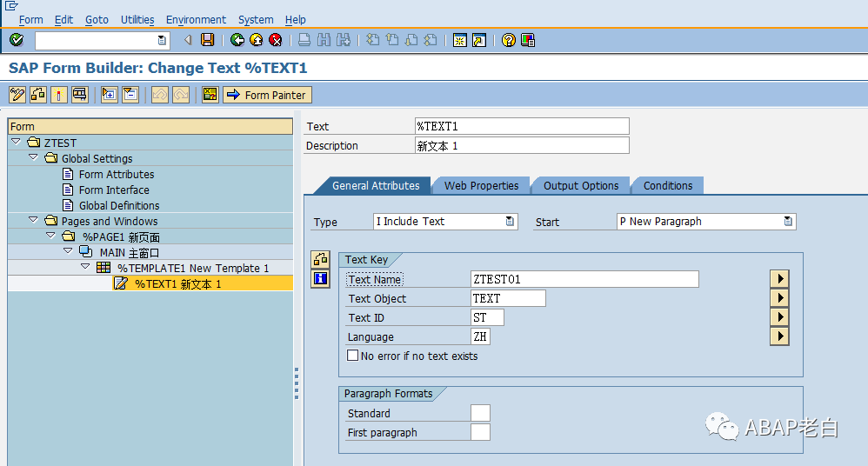Click the greyed Redo icon
868x466 pixels.
coord(181,95)
